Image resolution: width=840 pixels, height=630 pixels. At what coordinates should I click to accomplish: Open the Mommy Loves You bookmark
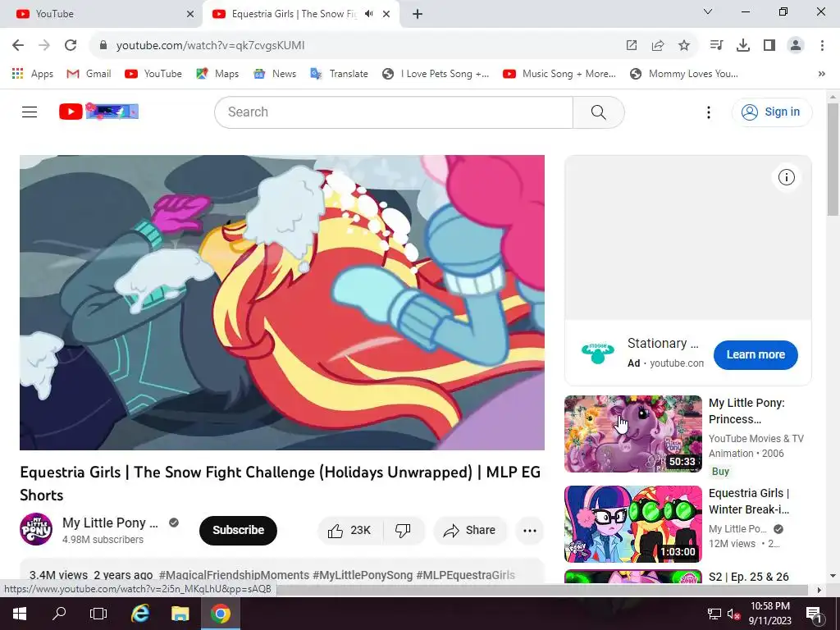(x=684, y=74)
